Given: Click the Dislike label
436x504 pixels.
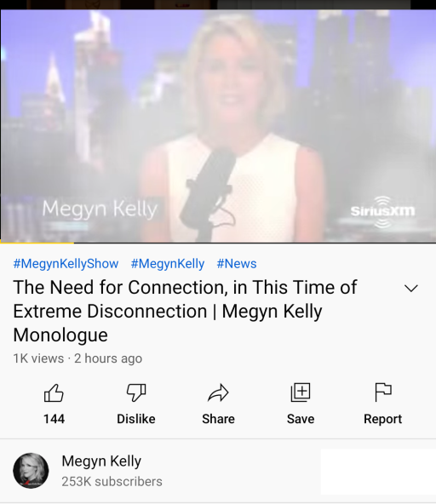Looking at the screenshot, I should tap(136, 419).
